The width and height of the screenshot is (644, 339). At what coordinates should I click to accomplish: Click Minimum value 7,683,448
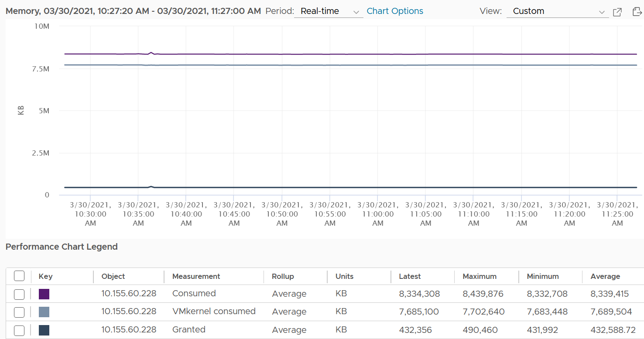point(547,312)
